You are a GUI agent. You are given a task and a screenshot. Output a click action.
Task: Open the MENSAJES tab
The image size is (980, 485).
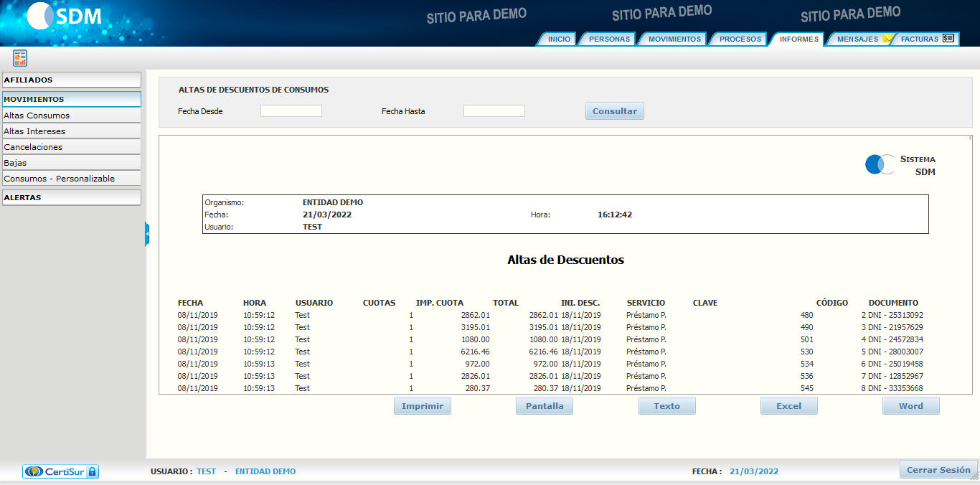[857, 39]
